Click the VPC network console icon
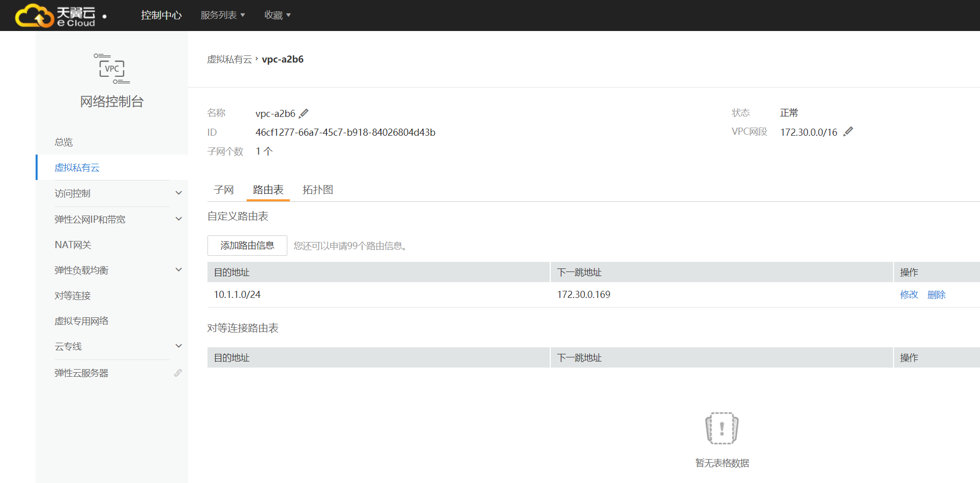This screenshot has width=980, height=483. [x=112, y=69]
